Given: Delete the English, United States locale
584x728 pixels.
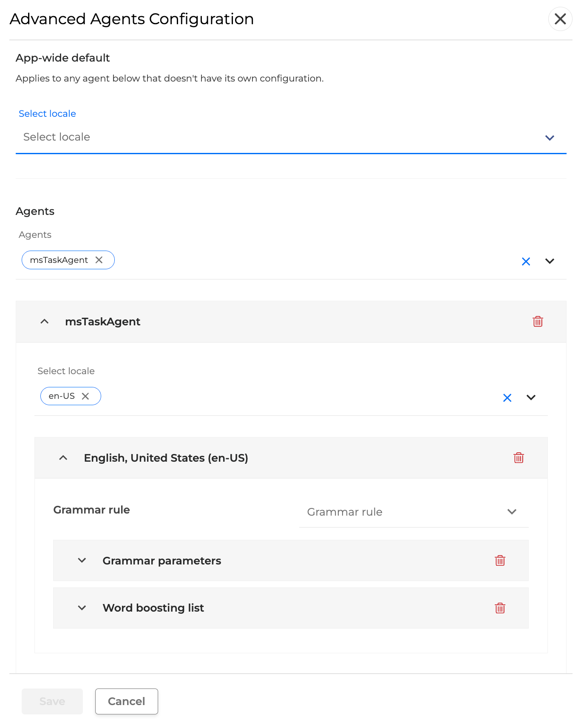Looking at the screenshot, I should [519, 458].
